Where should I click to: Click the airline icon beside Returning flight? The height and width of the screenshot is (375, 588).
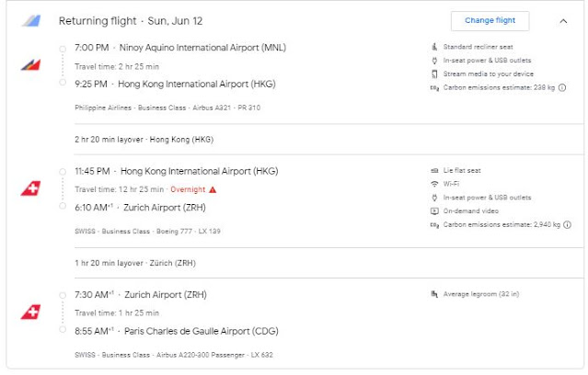click(x=31, y=20)
